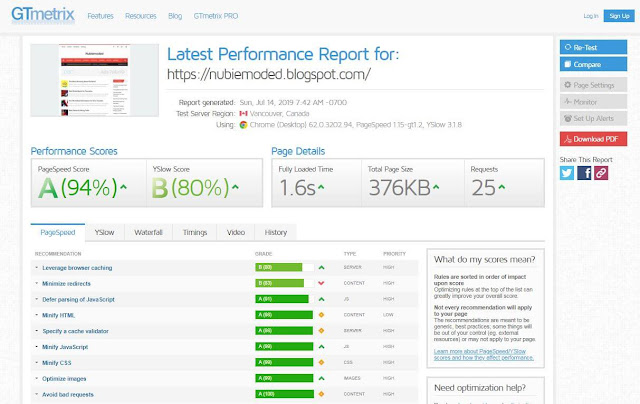The height and width of the screenshot is (404, 640).
Task: Click green up arrow for Defer parsing of JavaScript
Action: click(x=321, y=299)
